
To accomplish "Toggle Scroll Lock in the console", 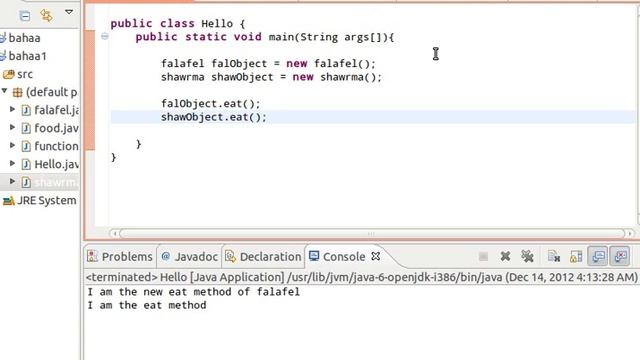I will (576, 256).
